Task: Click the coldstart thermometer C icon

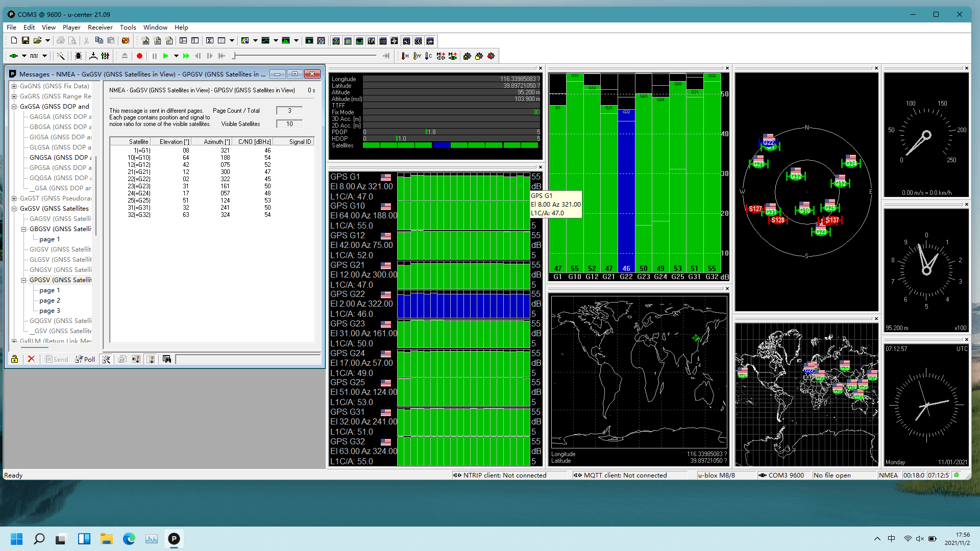Action: 428,56
